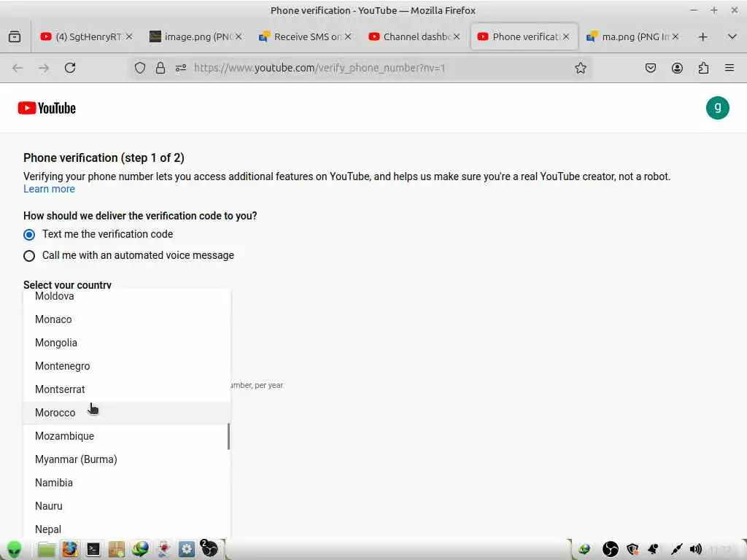
Task: Open a new browser tab
Action: (x=703, y=36)
